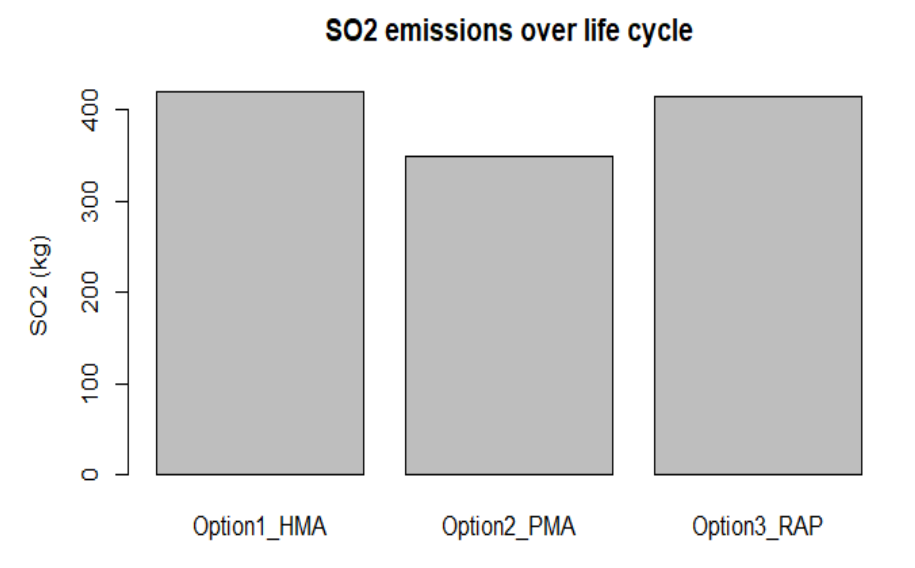Click the Option2_PMA axis label

tap(509, 527)
